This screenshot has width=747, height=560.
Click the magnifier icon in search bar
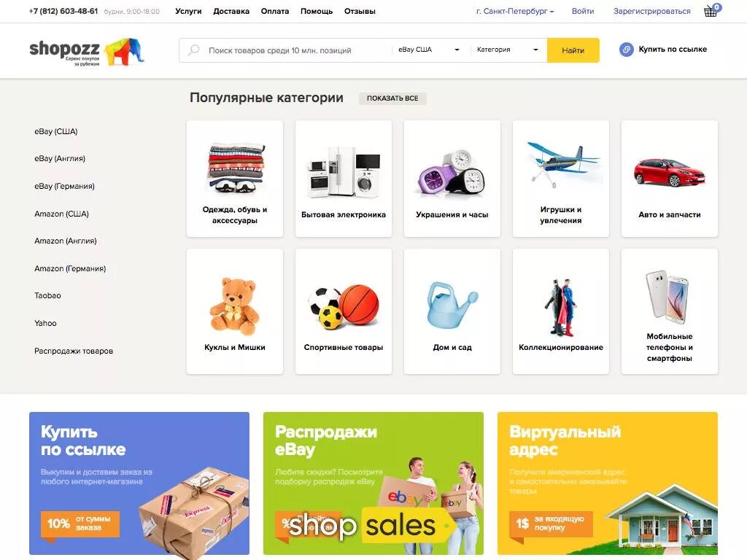194,50
